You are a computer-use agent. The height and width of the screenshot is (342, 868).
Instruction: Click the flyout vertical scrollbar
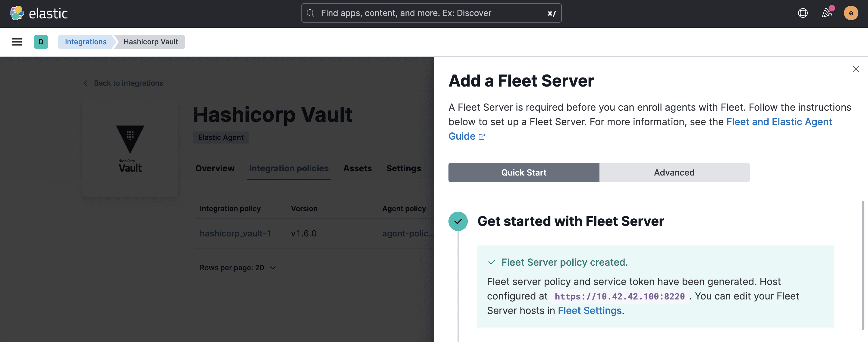pos(863,265)
